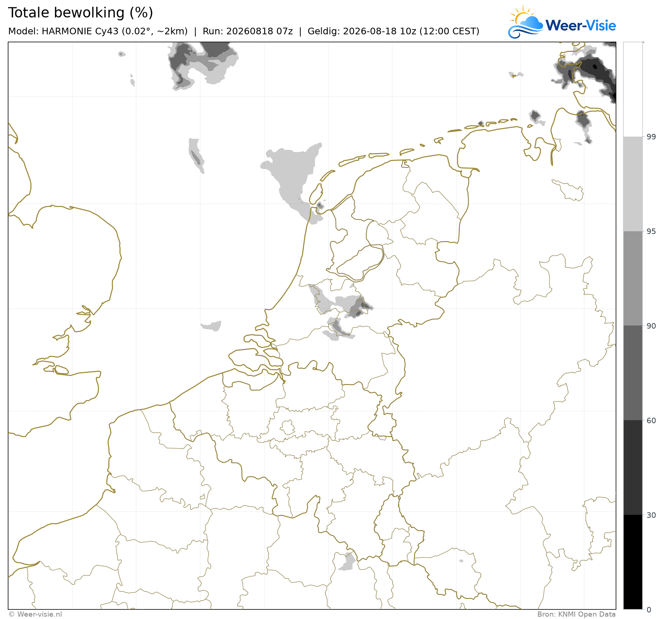This screenshot has height=619, width=672.
Task: Click the Weer-Visie sun and cloud logo
Action: 525,22
